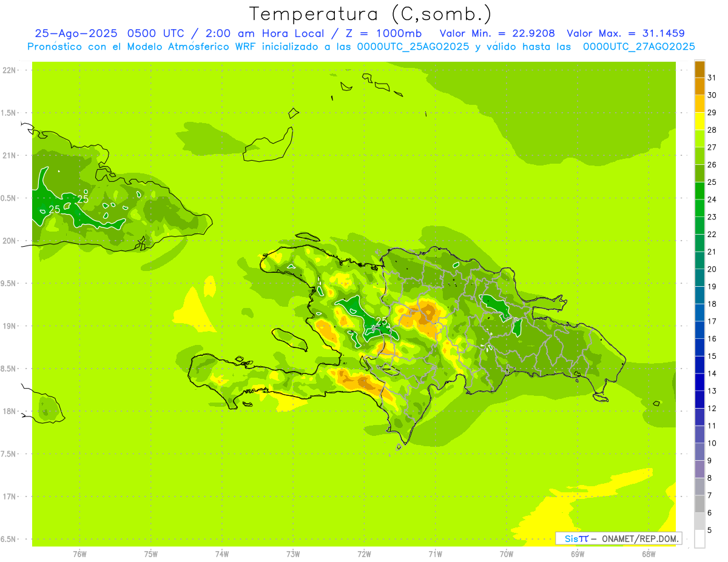Click the legend value 26
728x562 pixels.
coord(712,164)
